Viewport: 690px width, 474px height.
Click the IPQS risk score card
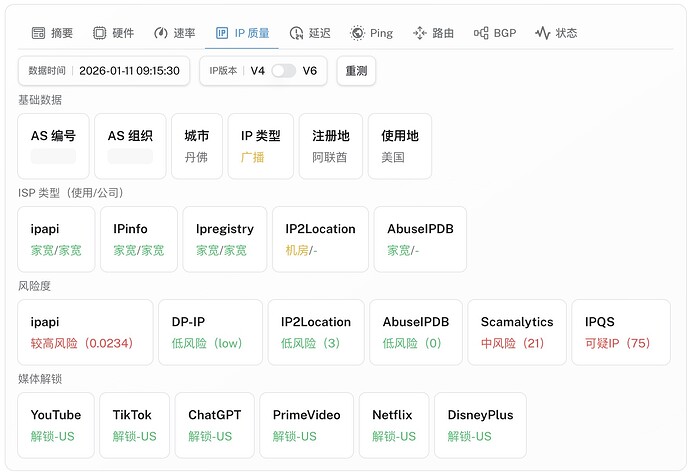[618, 332]
